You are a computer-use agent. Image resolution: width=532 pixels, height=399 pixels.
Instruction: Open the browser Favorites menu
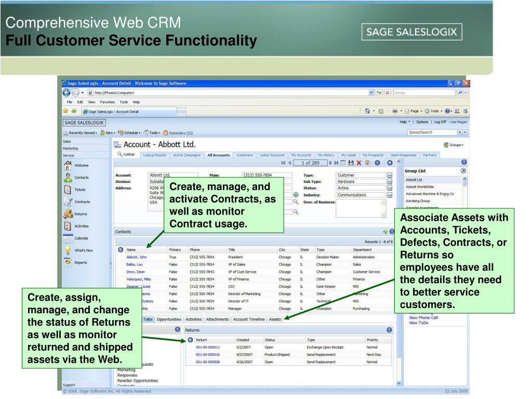(x=107, y=102)
